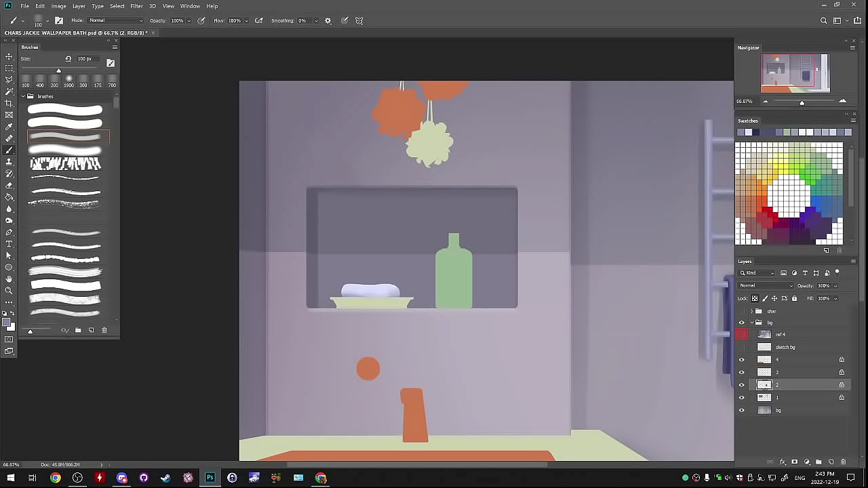Expand the char layer group

[751, 311]
